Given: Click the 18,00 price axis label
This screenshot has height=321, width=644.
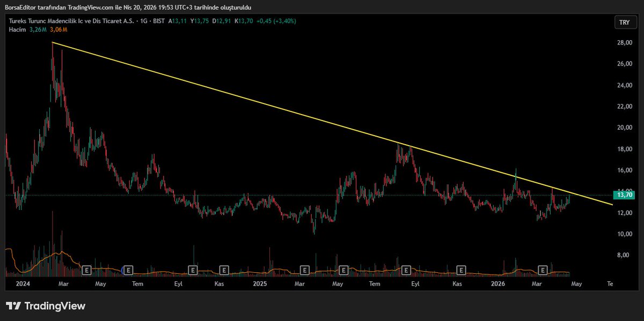Looking at the screenshot, I should tap(624, 149).
